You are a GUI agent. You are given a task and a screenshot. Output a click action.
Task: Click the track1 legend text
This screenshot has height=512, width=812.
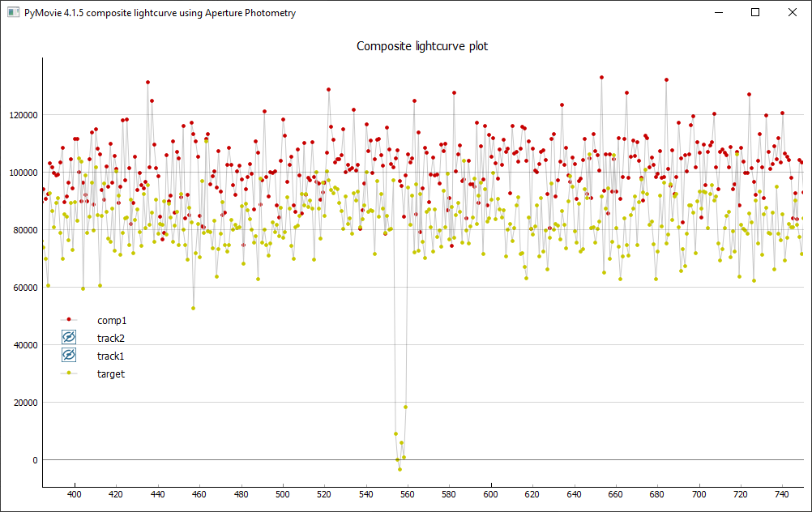[x=111, y=356]
